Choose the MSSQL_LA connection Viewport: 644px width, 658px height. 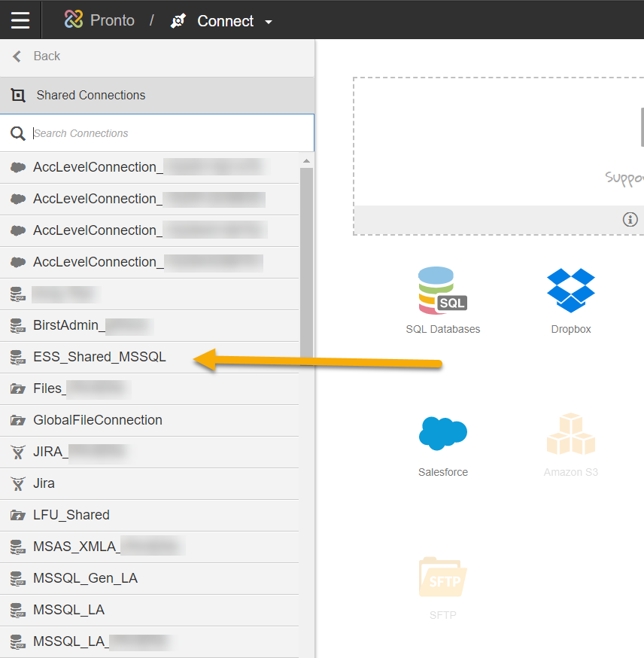pos(68,610)
